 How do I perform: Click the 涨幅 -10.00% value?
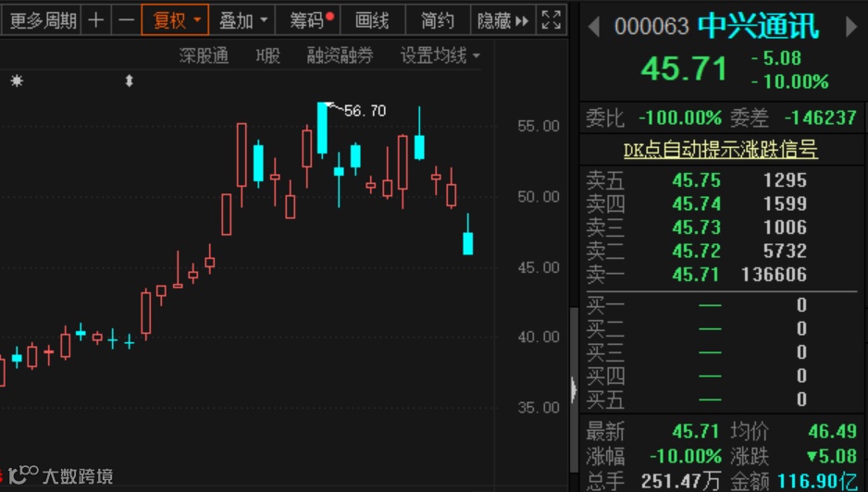[x=686, y=457]
